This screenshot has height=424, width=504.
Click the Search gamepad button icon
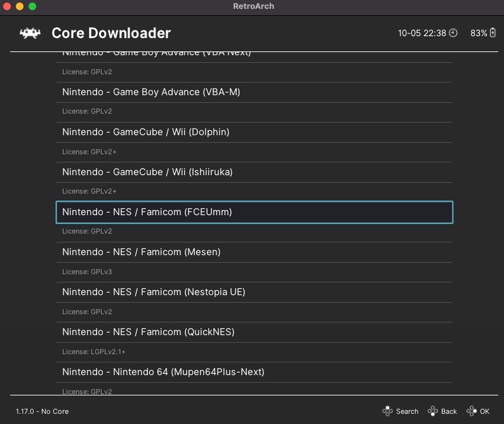(x=387, y=411)
